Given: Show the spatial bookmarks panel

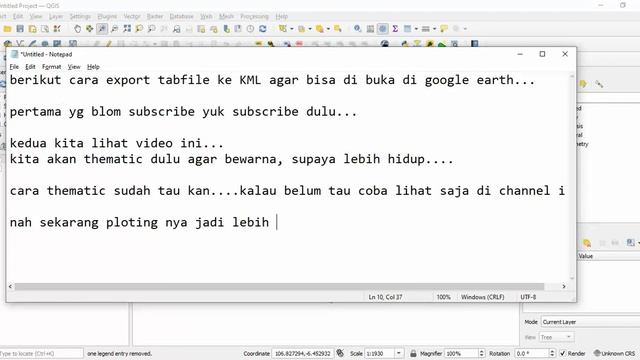Looking at the screenshot, I should pos(238,29).
